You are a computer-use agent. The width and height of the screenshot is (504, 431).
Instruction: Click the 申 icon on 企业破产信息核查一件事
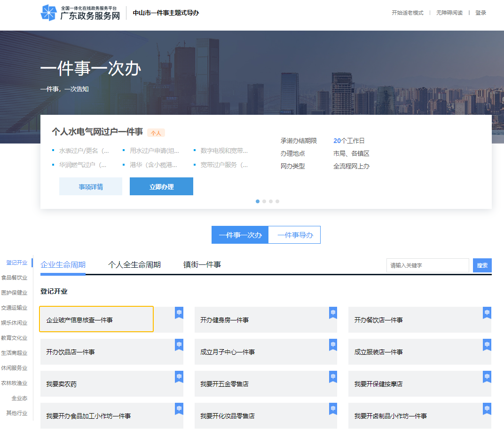179,311
